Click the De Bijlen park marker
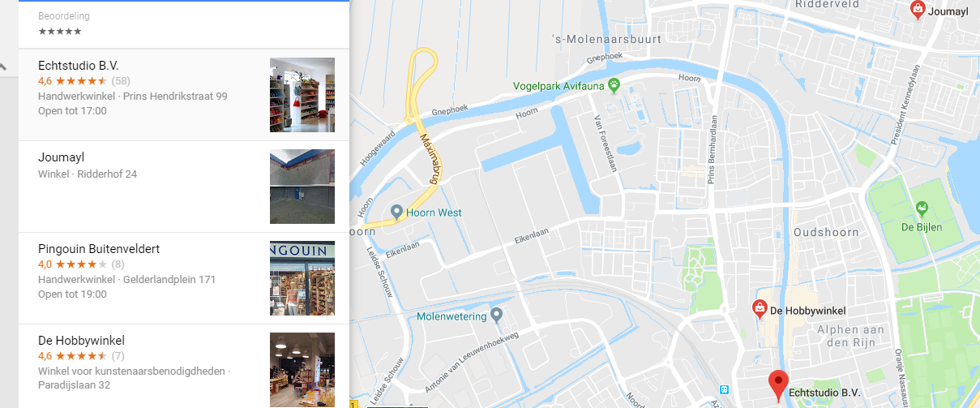This screenshot has height=408, width=980. click(x=922, y=209)
